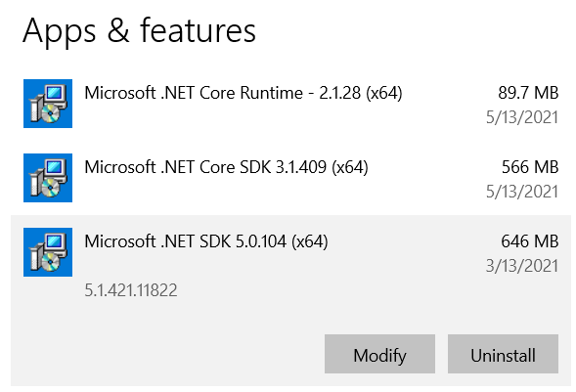Click the Modify button

(x=379, y=354)
